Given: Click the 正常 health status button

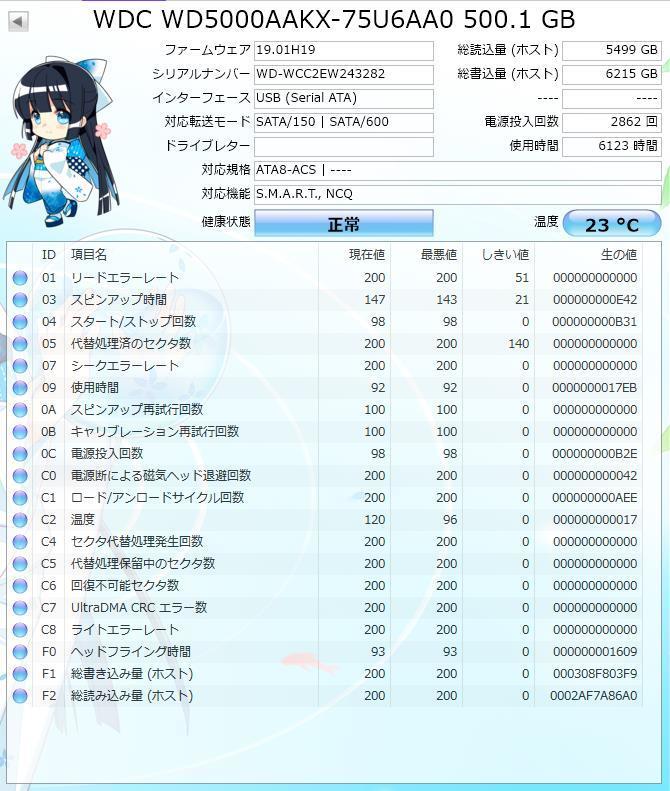Looking at the screenshot, I should point(344,223).
